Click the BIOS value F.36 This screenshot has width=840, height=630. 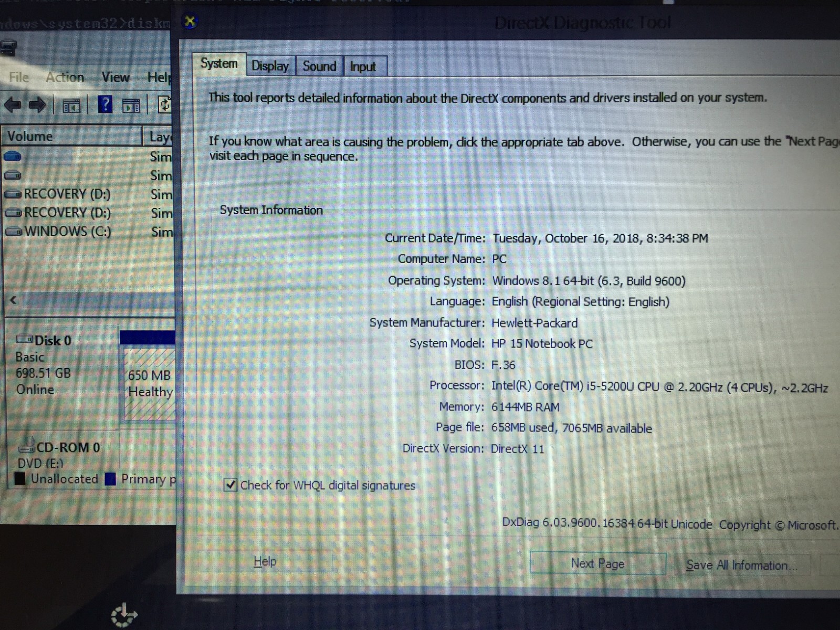(503, 365)
